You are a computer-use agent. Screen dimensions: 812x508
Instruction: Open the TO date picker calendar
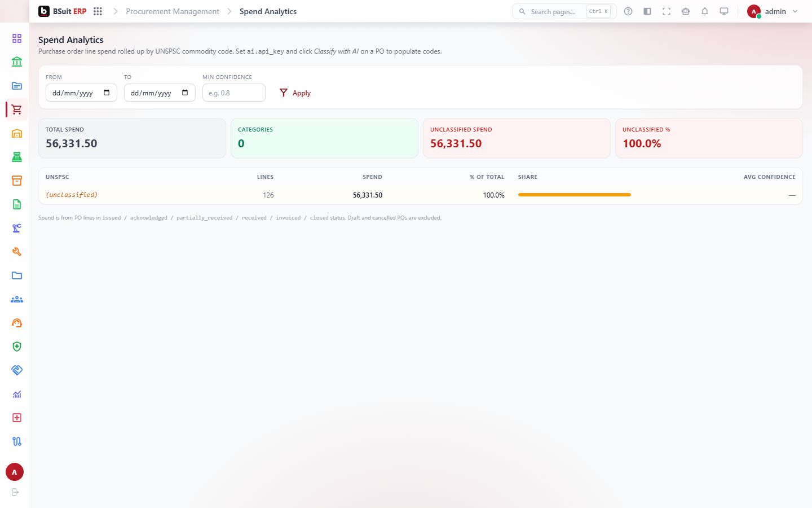185,93
